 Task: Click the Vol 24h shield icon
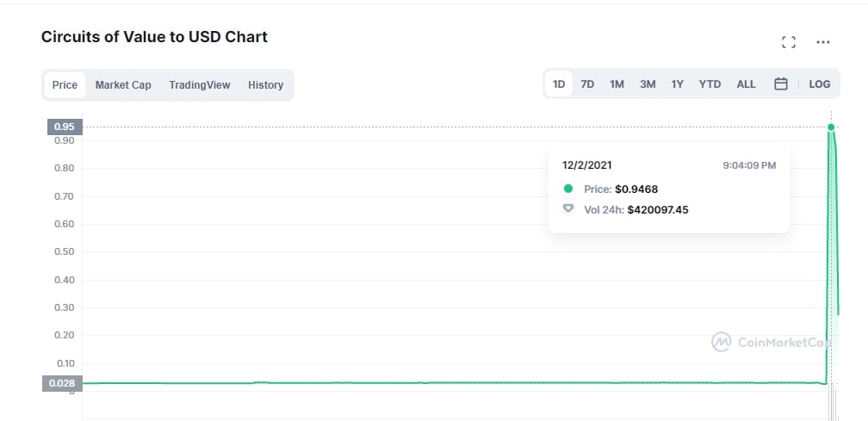click(568, 209)
